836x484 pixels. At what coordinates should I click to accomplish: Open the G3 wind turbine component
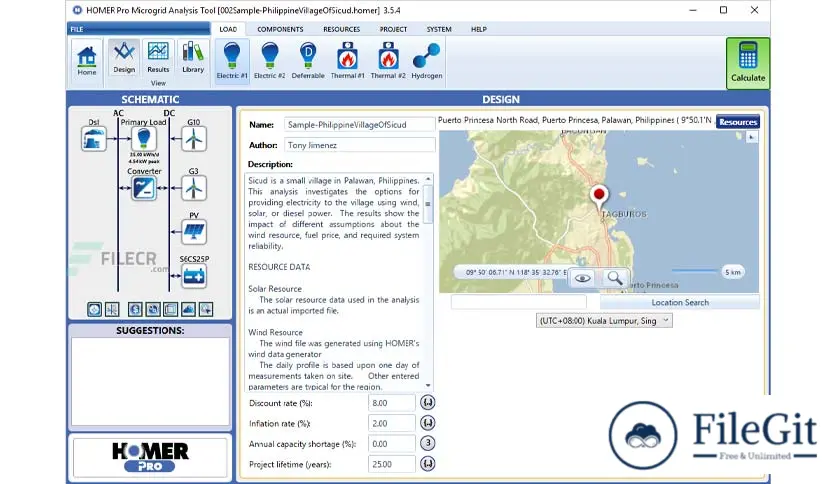coord(194,188)
